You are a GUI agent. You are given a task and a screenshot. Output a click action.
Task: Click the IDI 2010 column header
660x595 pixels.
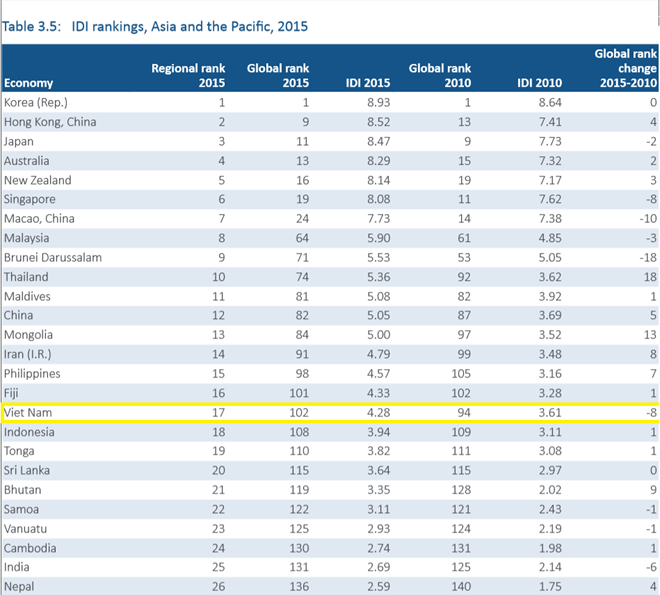click(x=540, y=83)
